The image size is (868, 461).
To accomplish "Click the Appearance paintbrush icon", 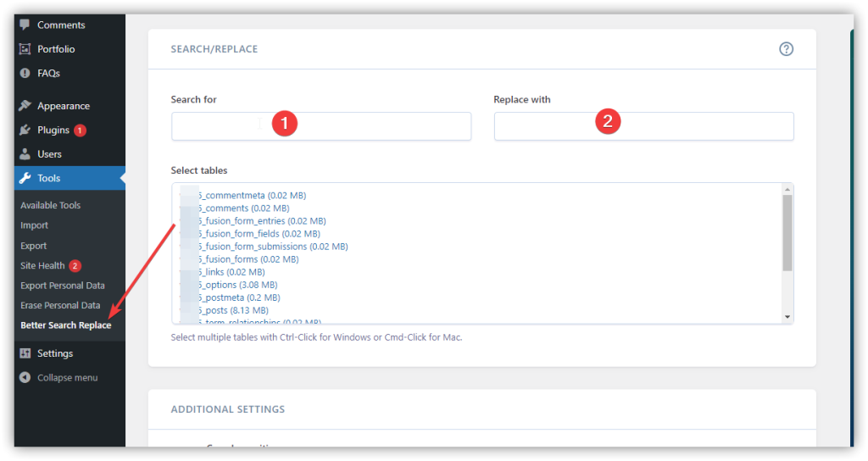I will 25,106.
